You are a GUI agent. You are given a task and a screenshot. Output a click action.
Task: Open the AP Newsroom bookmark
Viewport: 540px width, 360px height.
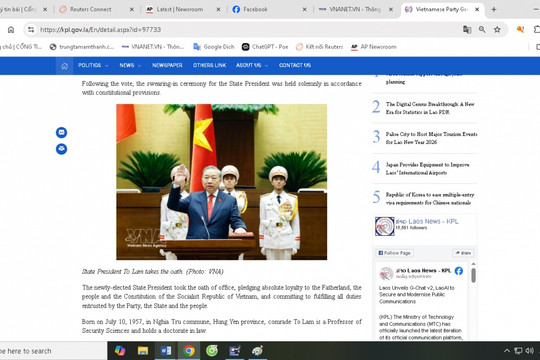point(374,47)
